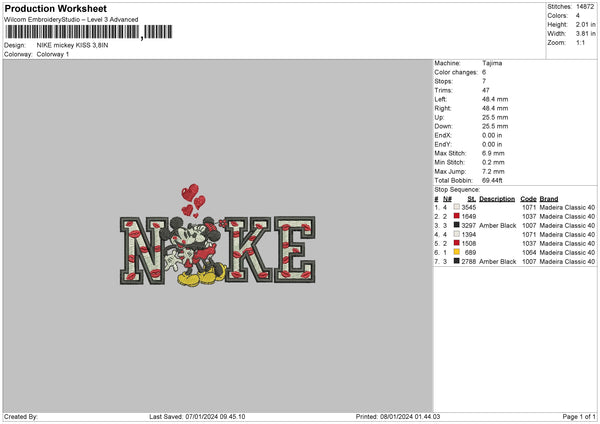Click the Min Stitch value '0.2 mm'

point(493,162)
